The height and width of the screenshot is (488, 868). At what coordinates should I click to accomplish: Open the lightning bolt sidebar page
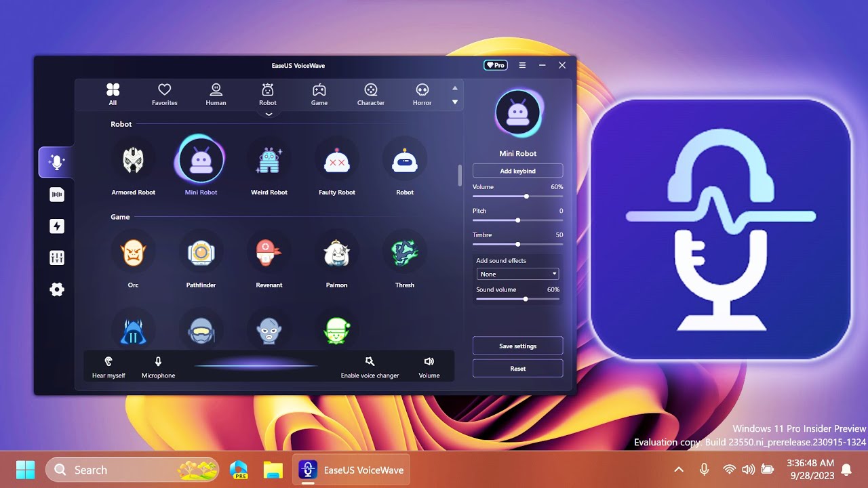(56, 226)
